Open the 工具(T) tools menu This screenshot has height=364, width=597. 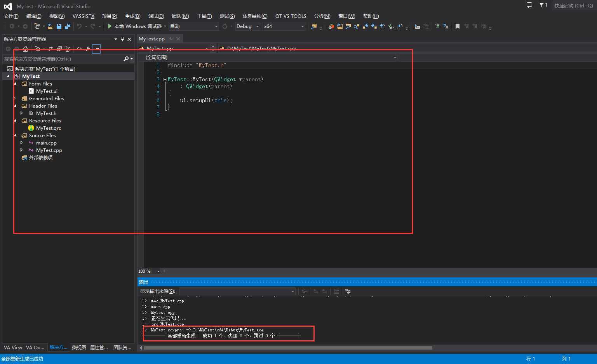204,16
